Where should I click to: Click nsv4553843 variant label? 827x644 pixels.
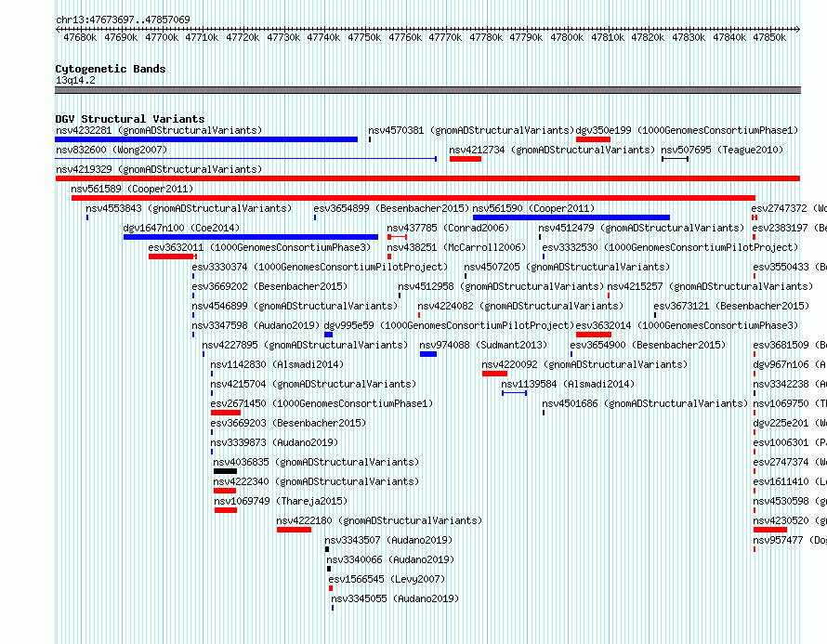point(189,208)
